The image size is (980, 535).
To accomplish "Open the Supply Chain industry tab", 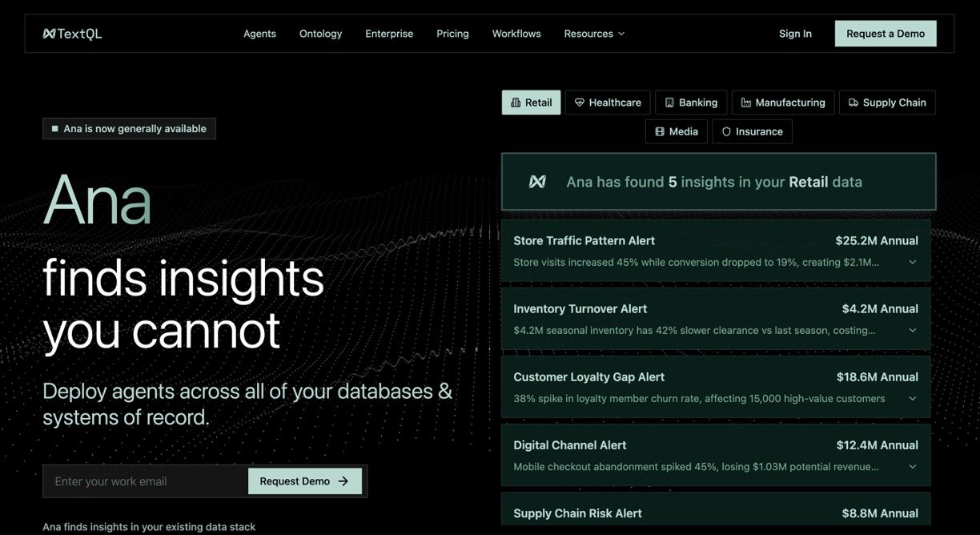I will (x=886, y=103).
